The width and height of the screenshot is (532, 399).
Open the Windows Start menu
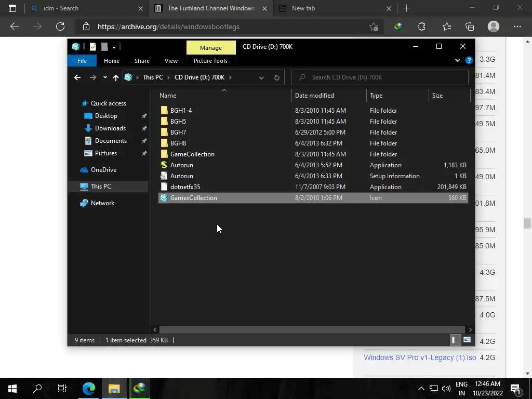(12, 389)
